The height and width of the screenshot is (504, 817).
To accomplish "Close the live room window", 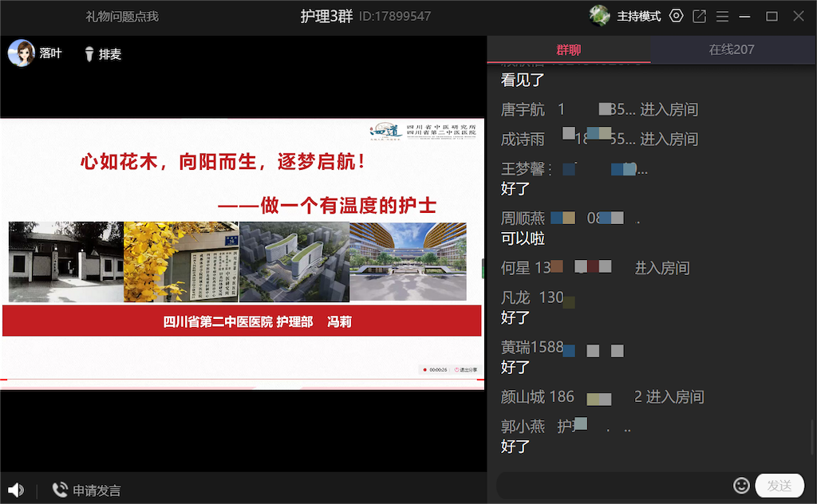I will (x=798, y=16).
